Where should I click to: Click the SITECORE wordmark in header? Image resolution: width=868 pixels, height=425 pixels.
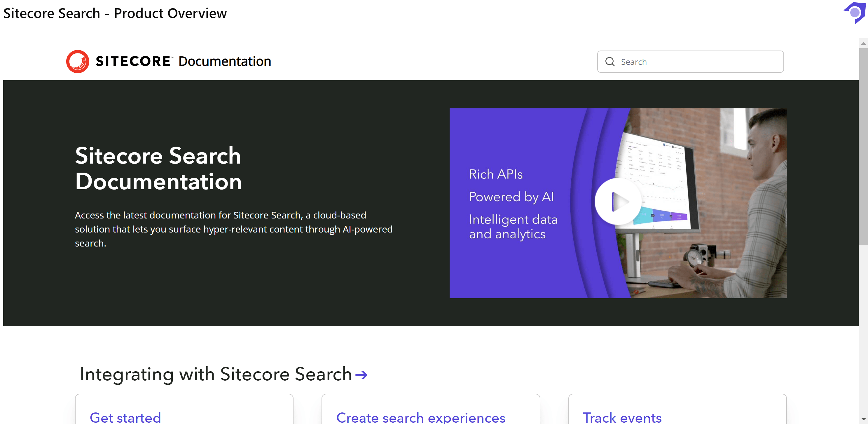tap(133, 61)
